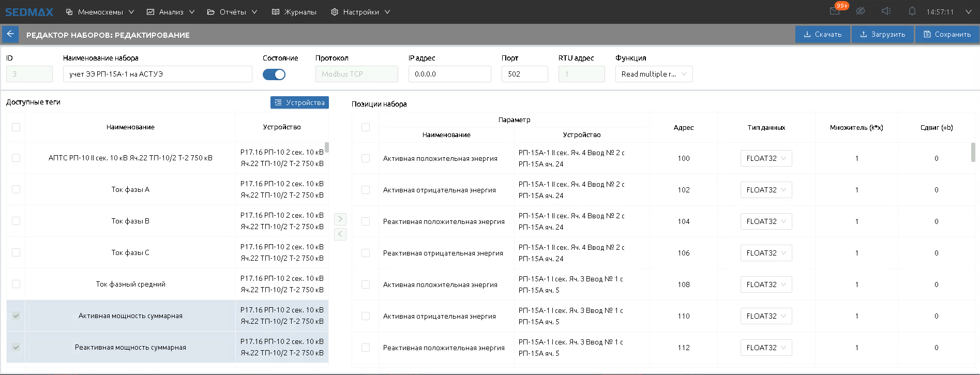Check the Ток фазы A tag checkbox
Viewport: 980px width, 375px height.
[16, 189]
